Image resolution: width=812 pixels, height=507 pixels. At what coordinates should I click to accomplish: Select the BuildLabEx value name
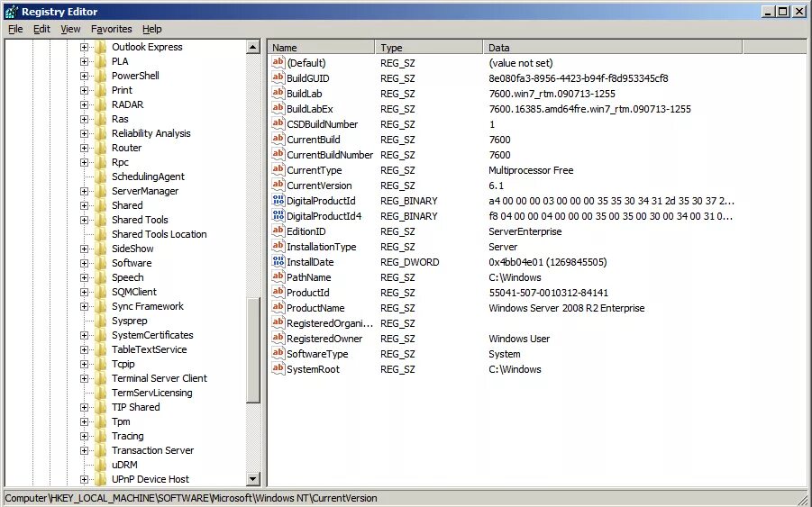310,109
